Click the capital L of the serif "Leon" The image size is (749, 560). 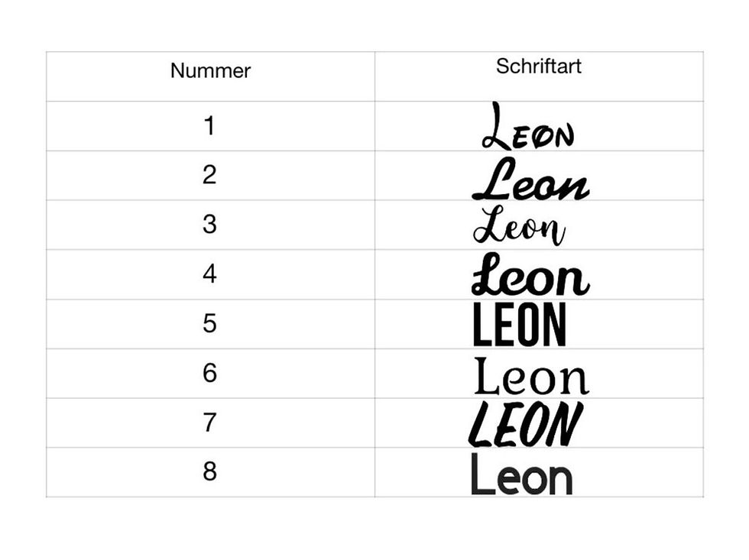(484, 375)
